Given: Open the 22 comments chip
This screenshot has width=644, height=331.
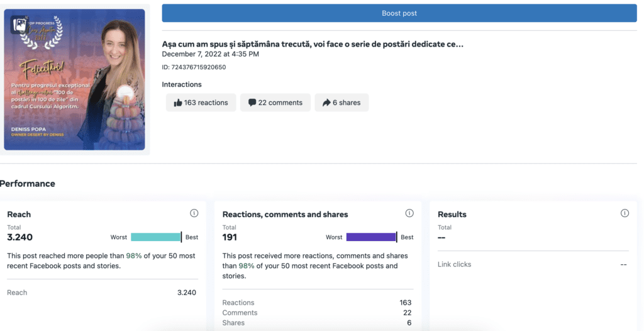Looking at the screenshot, I should (275, 103).
